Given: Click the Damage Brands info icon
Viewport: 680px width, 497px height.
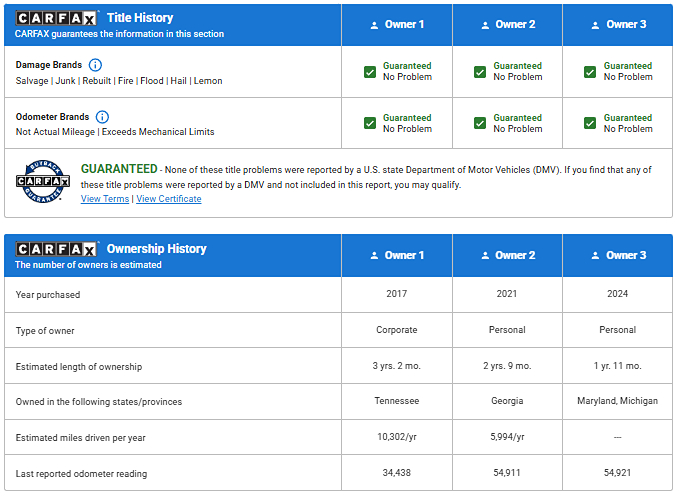Looking at the screenshot, I should pyautogui.click(x=96, y=65).
